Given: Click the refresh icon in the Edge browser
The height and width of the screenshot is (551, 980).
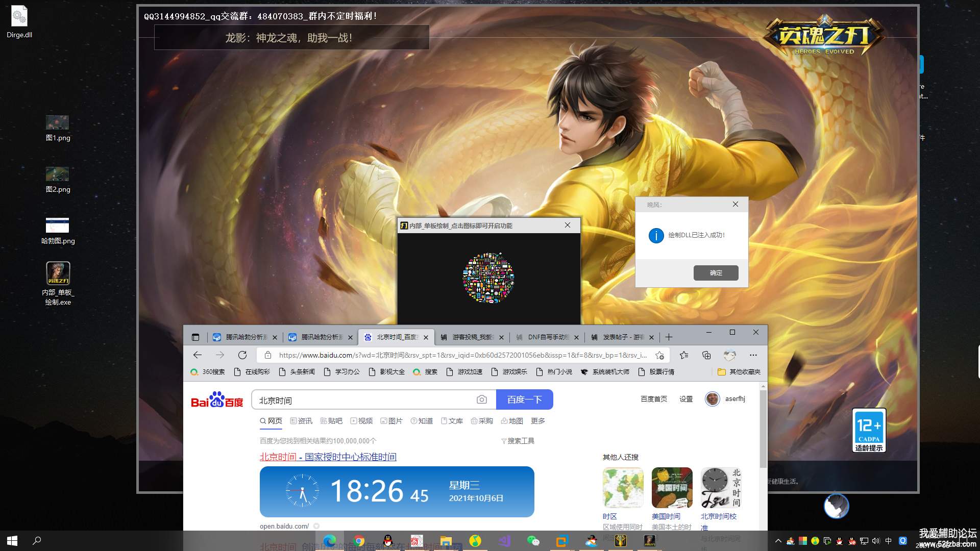Looking at the screenshot, I should (x=242, y=355).
